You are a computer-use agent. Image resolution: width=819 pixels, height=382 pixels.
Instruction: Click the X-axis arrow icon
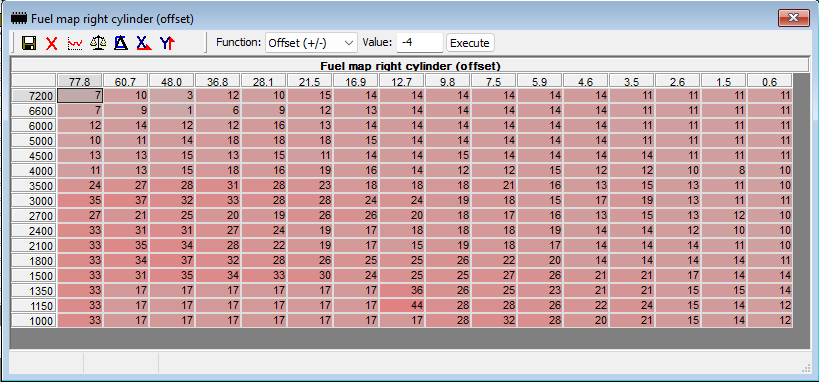[x=144, y=43]
